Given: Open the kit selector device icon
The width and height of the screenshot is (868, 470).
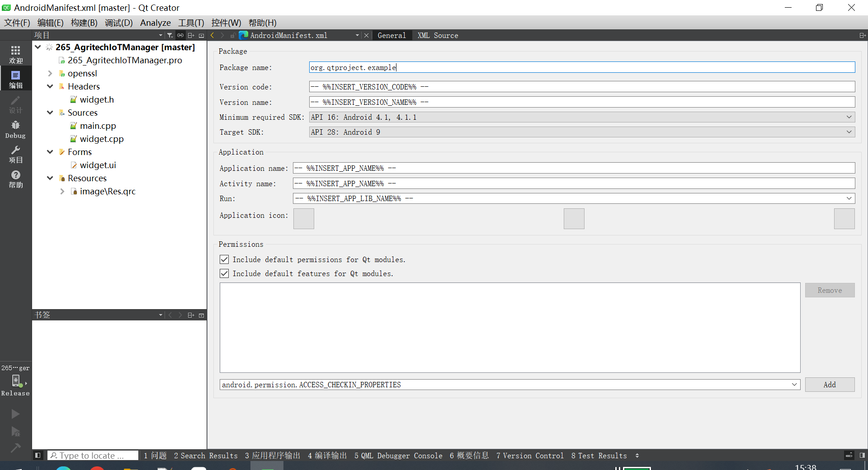Looking at the screenshot, I should (16, 381).
